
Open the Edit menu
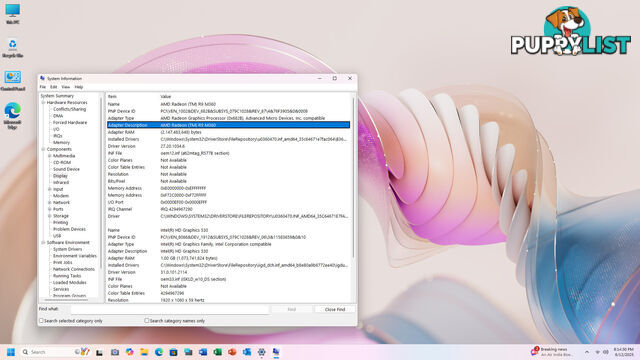53,87
